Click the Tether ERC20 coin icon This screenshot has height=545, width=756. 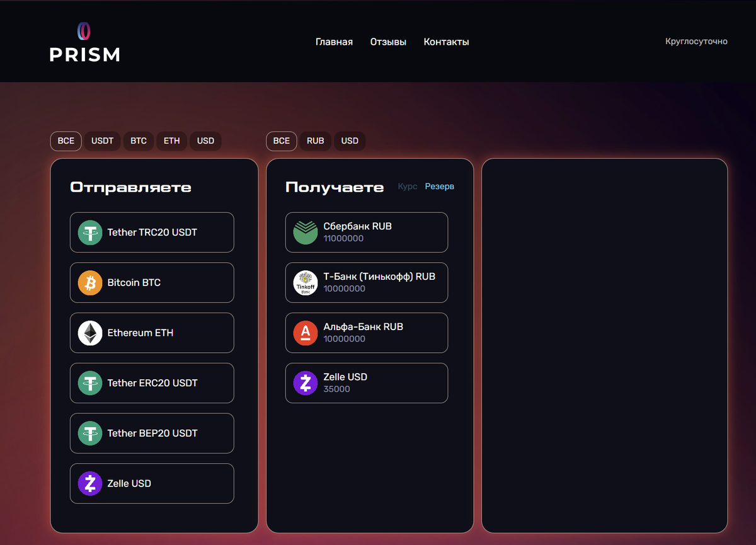pos(90,383)
